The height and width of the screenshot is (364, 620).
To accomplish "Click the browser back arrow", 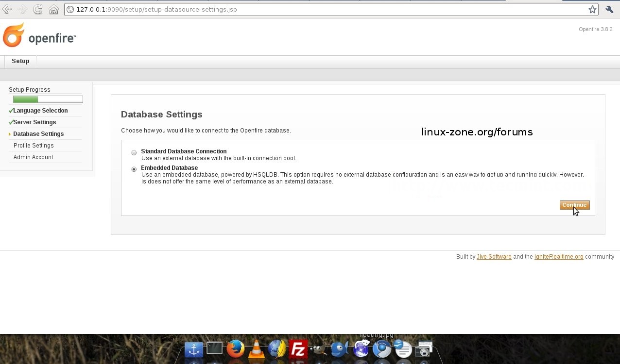I will 7,9.
